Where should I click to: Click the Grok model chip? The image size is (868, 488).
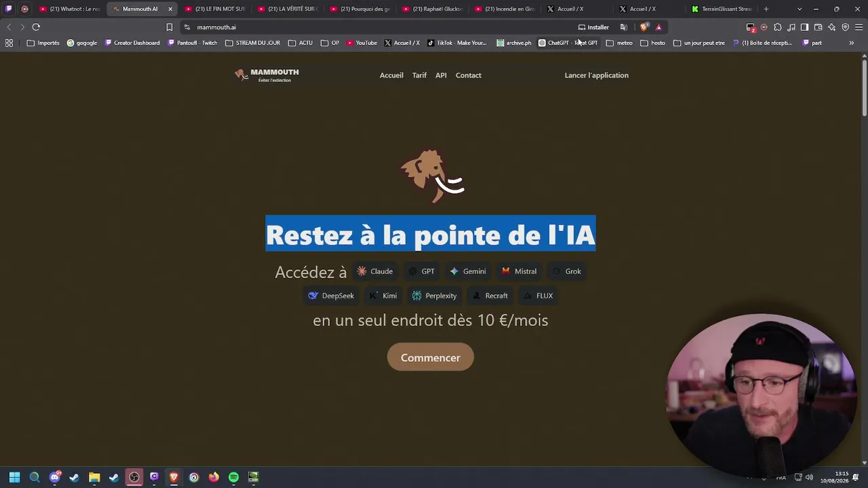click(567, 271)
